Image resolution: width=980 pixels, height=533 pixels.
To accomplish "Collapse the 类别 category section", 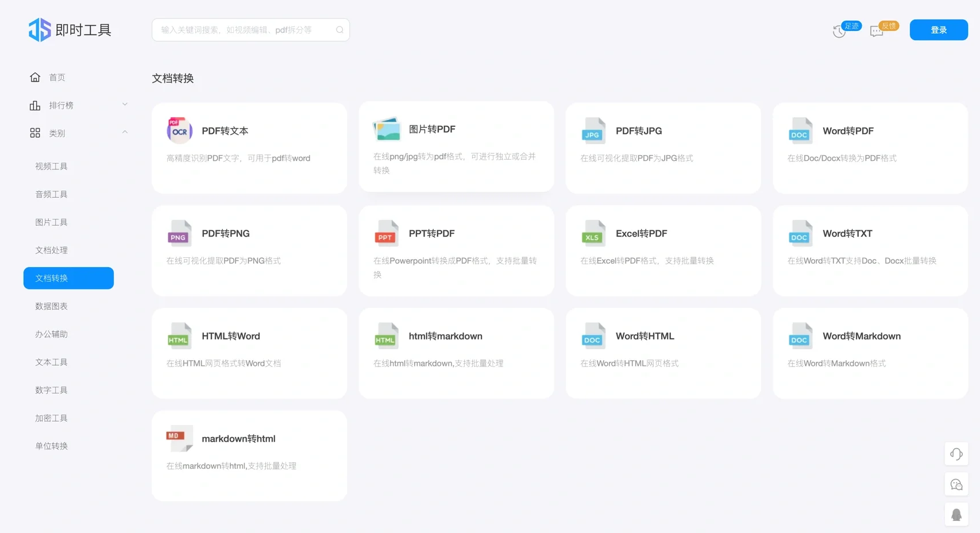I will pos(125,132).
